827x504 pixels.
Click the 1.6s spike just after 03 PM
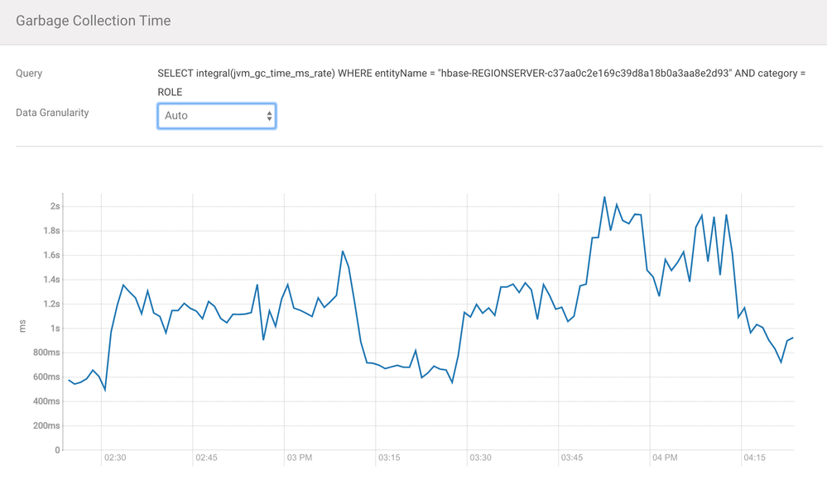(x=343, y=252)
